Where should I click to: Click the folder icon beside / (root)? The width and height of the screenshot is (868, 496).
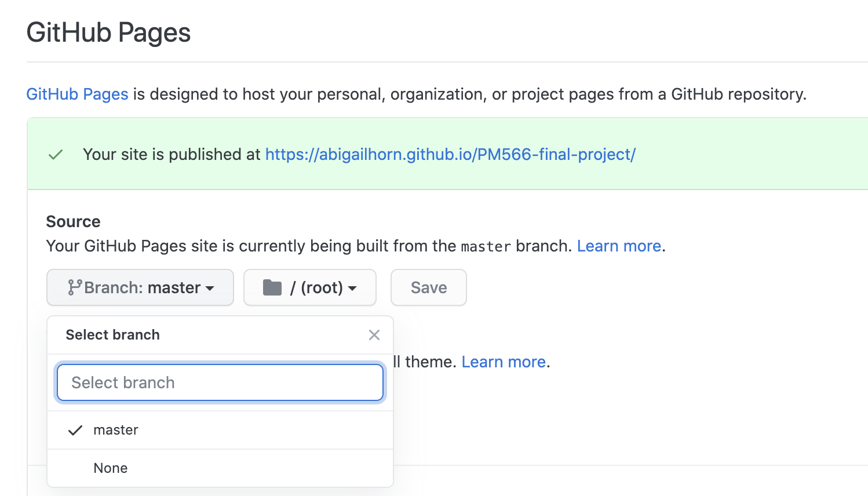(x=272, y=287)
